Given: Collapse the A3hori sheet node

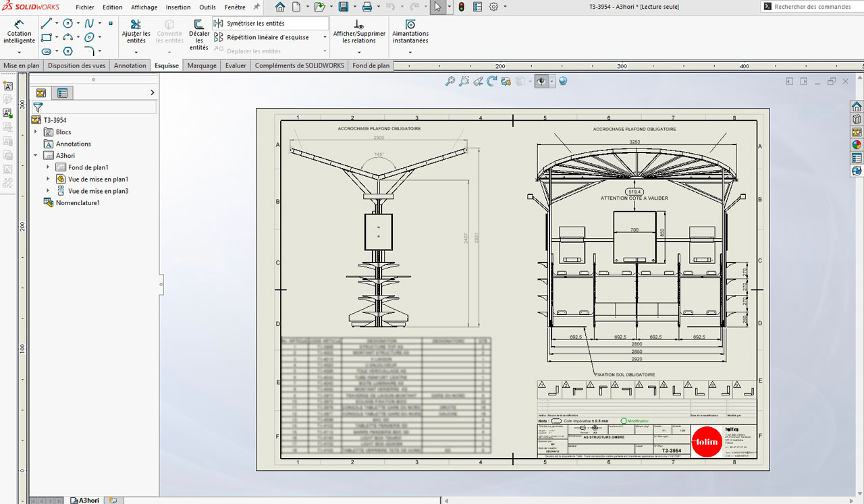Looking at the screenshot, I should [35, 156].
